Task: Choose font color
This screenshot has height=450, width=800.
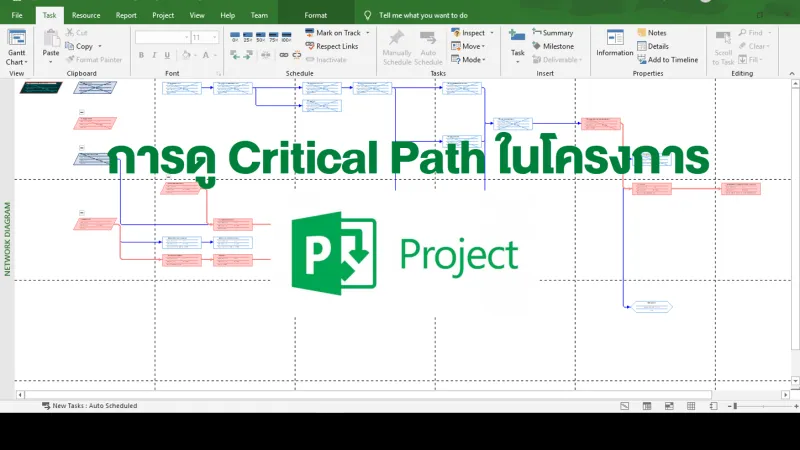Action: click(206, 55)
